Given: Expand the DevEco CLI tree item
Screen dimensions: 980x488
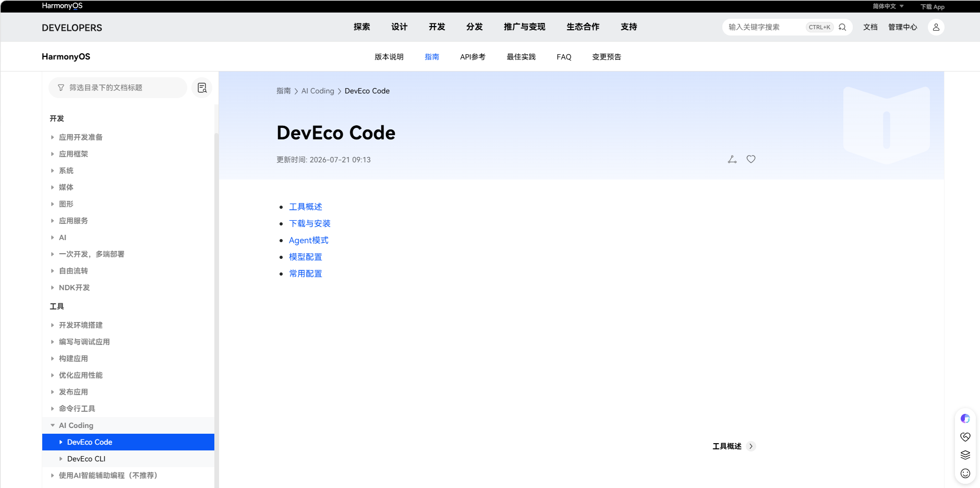Looking at the screenshot, I should pos(61,459).
